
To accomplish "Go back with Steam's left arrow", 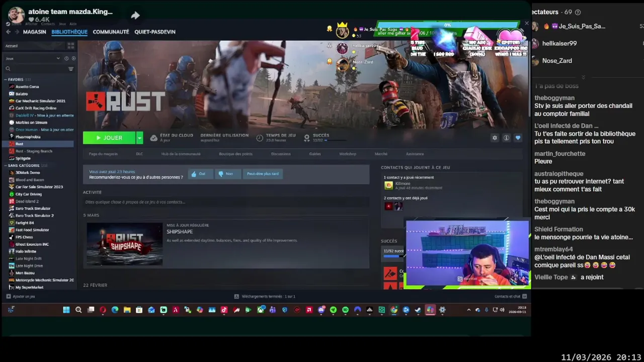I will pos(8,32).
